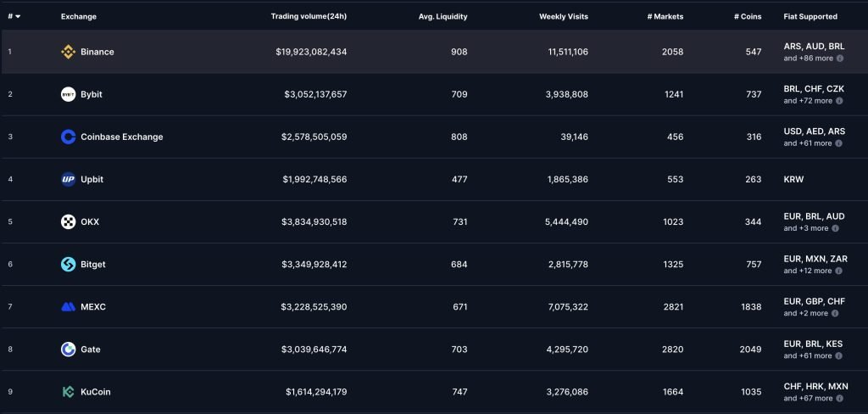This screenshot has width=868, height=414.
Task: Sort table by Trading volume(24h) header
Action: click(x=309, y=16)
